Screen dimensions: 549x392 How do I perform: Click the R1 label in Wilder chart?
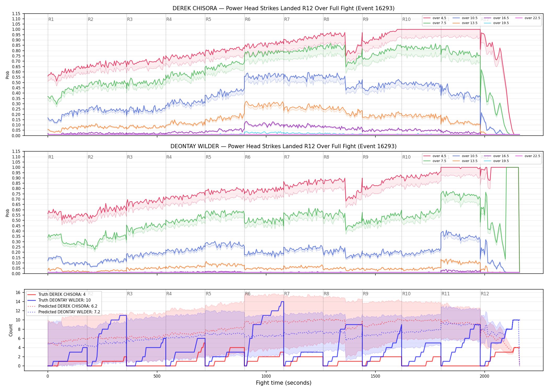(x=51, y=157)
